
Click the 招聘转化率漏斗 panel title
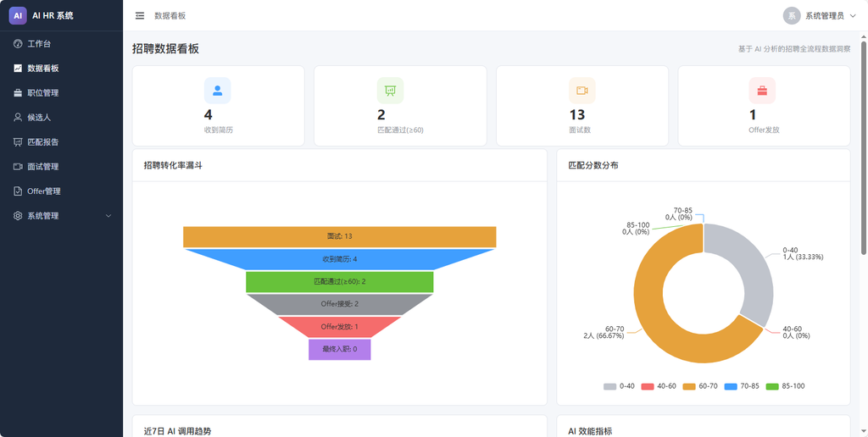[173, 165]
